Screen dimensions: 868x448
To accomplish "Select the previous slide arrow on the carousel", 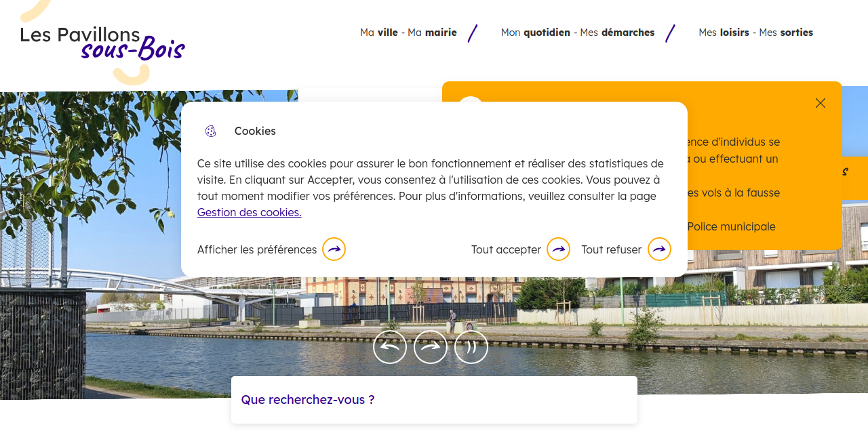I will [390, 346].
